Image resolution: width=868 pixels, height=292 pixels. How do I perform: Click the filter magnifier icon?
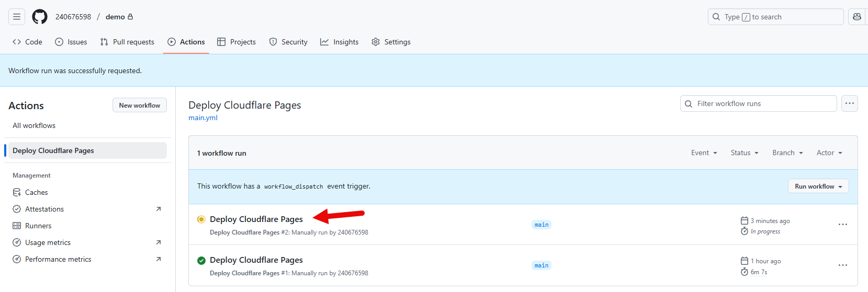click(x=689, y=103)
